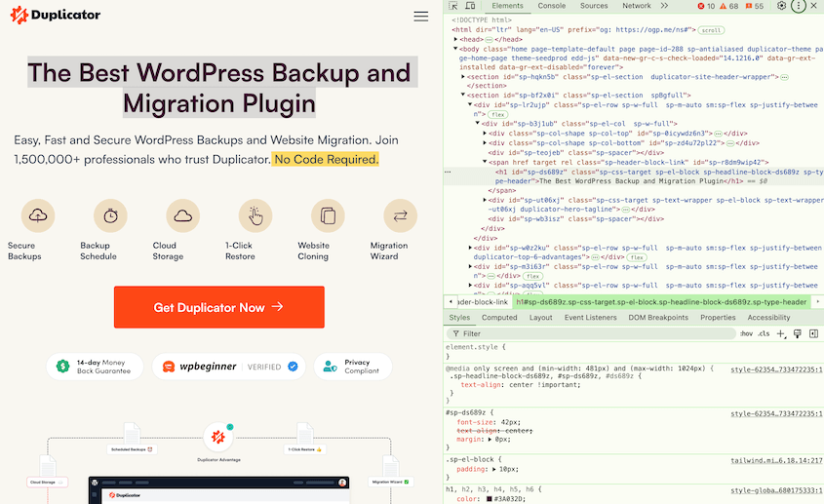Click the styles Filter input field
The width and height of the screenshot is (824, 504).
[591, 333]
